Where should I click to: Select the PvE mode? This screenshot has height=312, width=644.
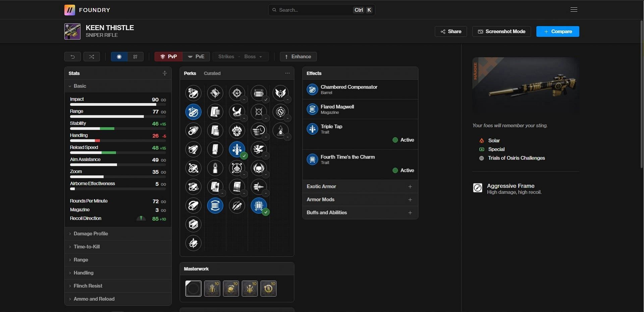pyautogui.click(x=196, y=57)
